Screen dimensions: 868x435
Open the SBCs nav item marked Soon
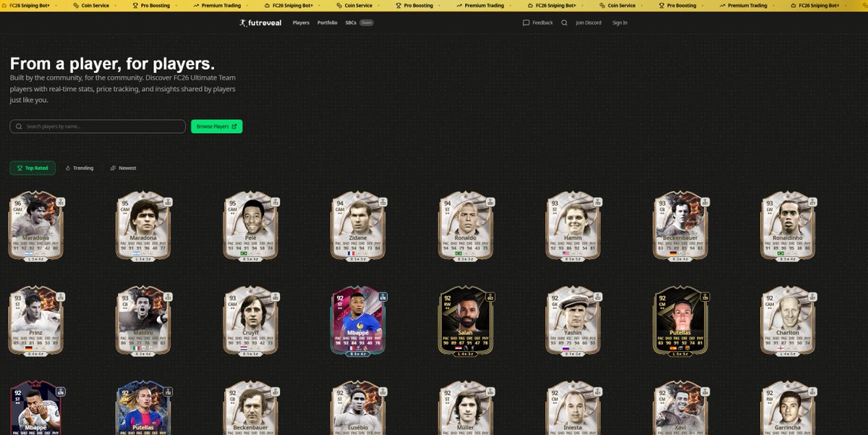coord(359,22)
